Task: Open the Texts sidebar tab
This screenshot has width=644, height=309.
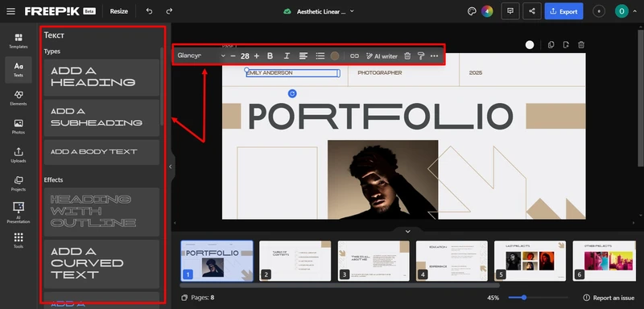Action: [19, 70]
